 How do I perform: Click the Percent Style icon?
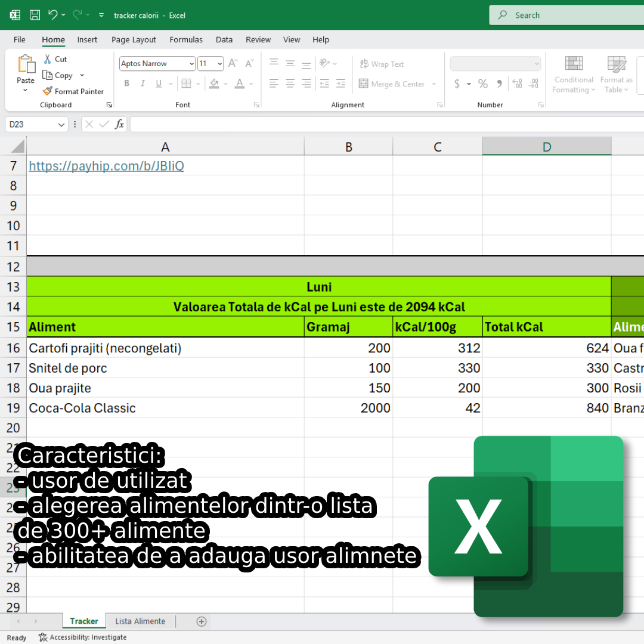point(483,84)
